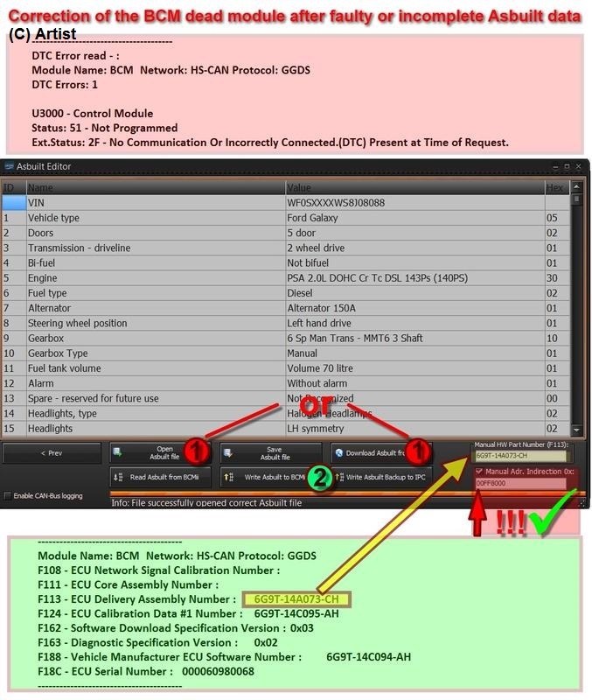Click the Write Asbuilt to BCMii arrow icon
Screen dimensions: 592x700
pos(229,478)
